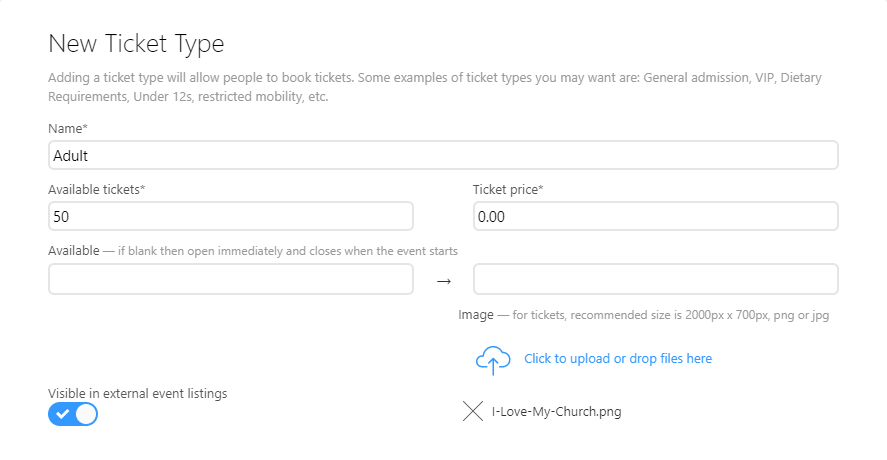This screenshot has width=887, height=460.
Task: Click the New Ticket Type heading
Action: [x=136, y=44]
